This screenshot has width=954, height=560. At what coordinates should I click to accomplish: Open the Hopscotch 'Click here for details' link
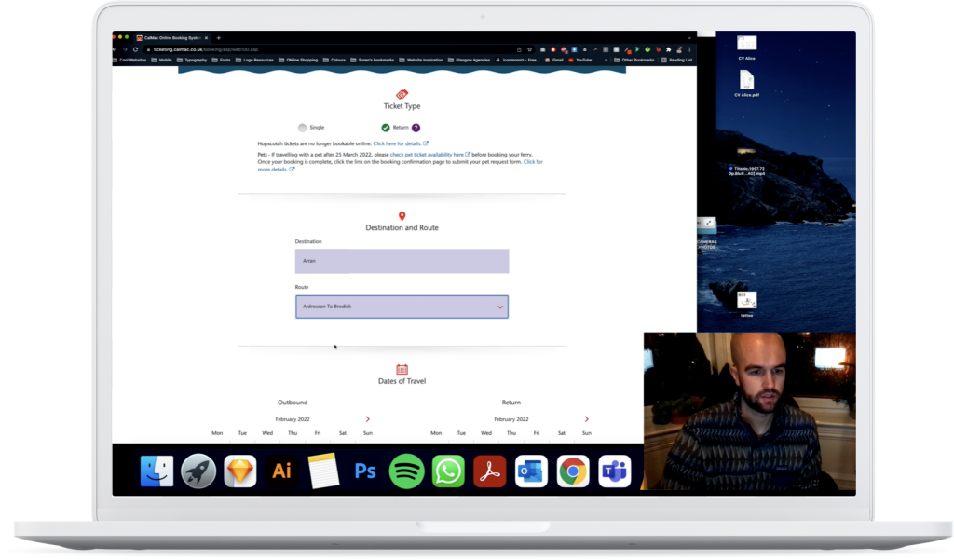(x=398, y=143)
